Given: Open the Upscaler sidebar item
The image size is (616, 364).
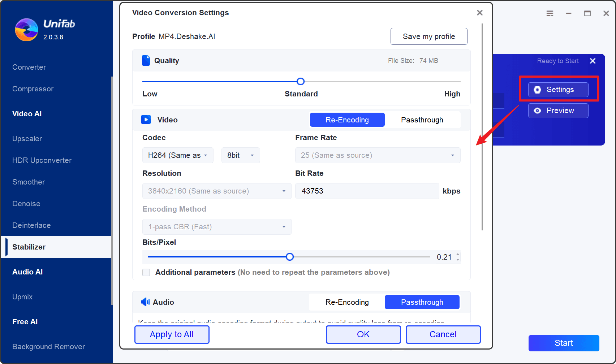Looking at the screenshot, I should click(x=27, y=139).
